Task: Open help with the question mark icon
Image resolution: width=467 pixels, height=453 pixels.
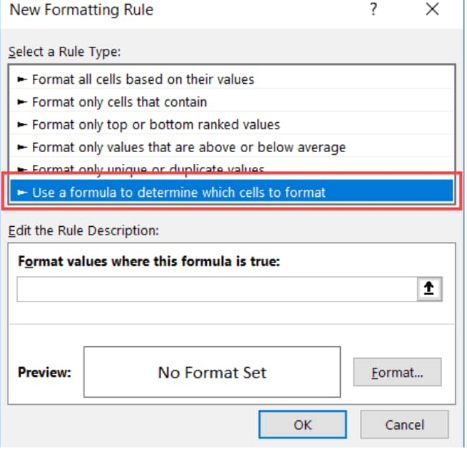Action: tap(374, 9)
